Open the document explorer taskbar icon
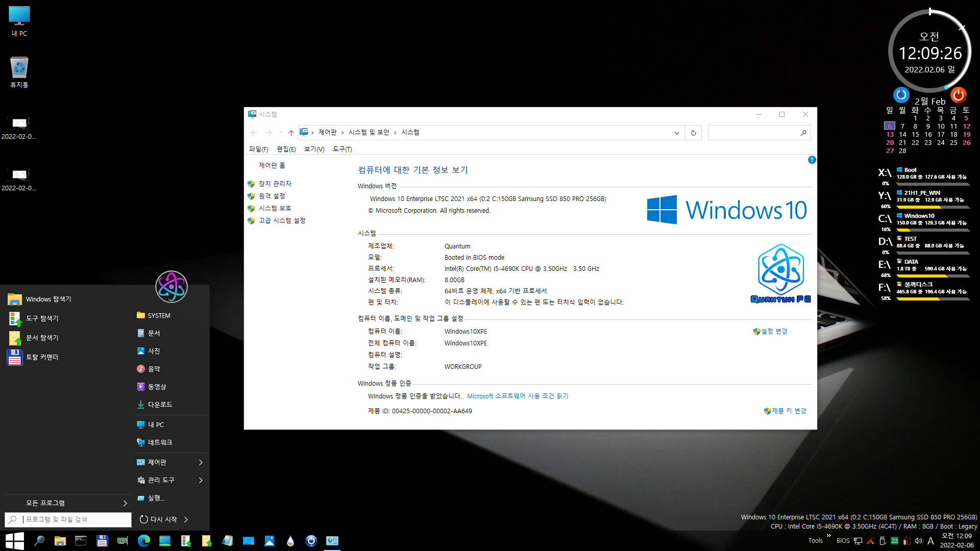The height and width of the screenshot is (551, 980). [x=206, y=541]
